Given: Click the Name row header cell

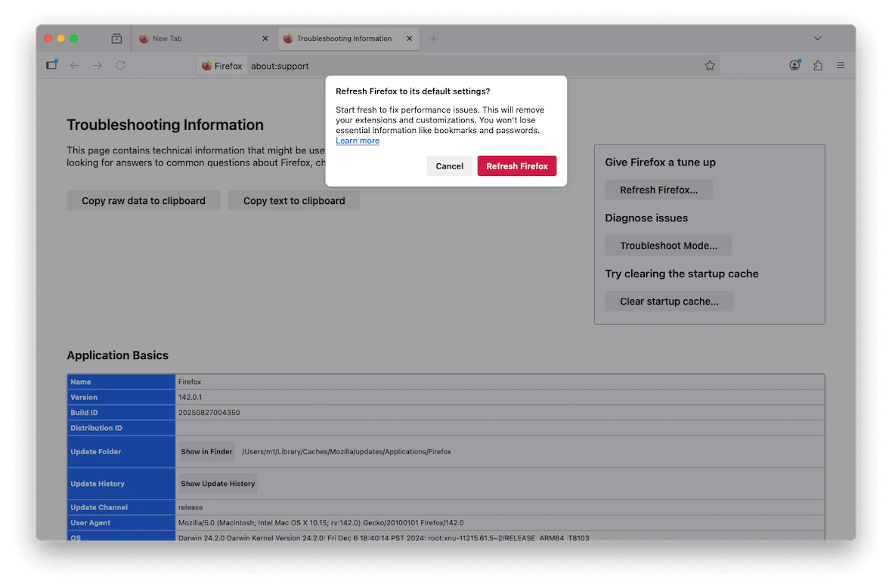Looking at the screenshot, I should (x=121, y=382).
